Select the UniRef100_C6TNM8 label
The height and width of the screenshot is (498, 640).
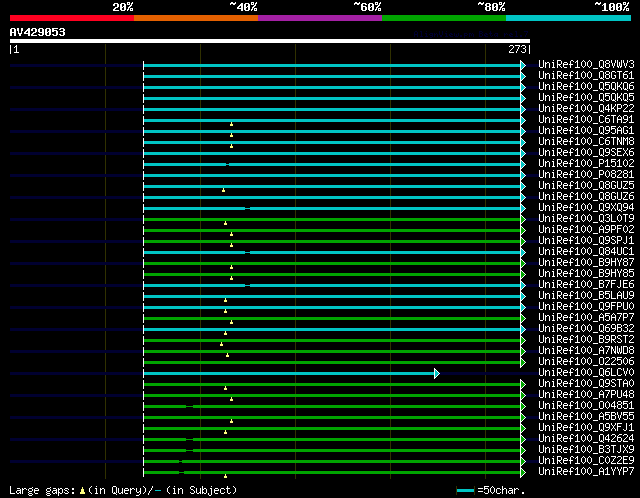pos(586,142)
